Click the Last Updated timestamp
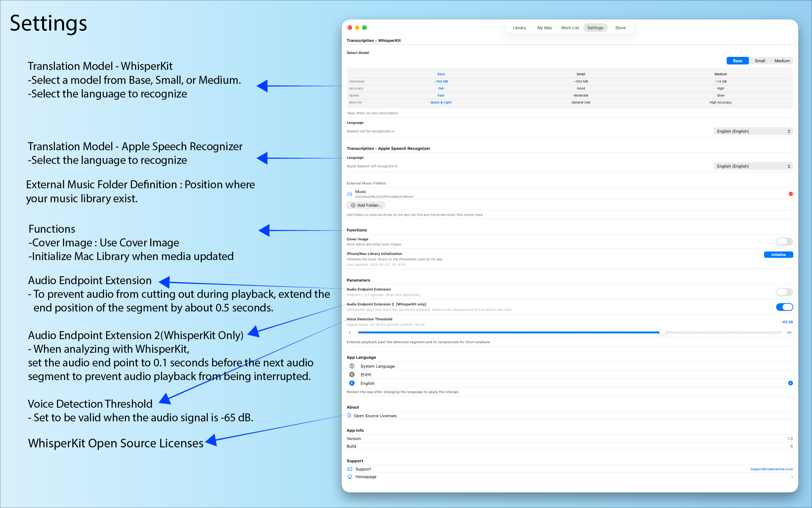Image resolution: width=812 pixels, height=508 pixels. pyautogui.click(x=376, y=265)
